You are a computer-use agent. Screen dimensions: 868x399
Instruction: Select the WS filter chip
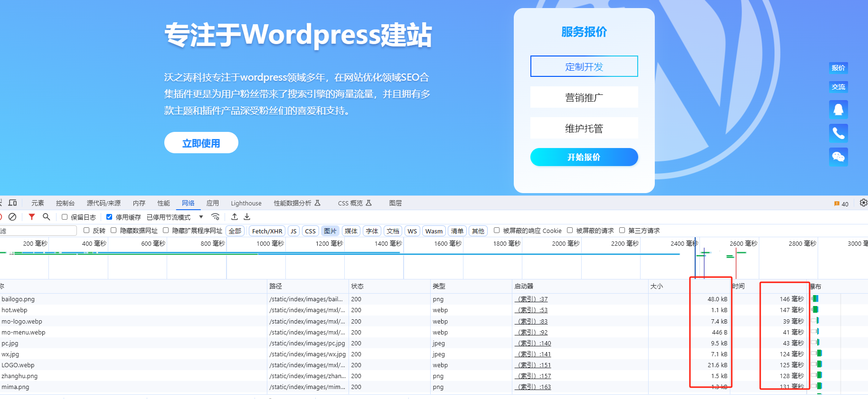[412, 231]
